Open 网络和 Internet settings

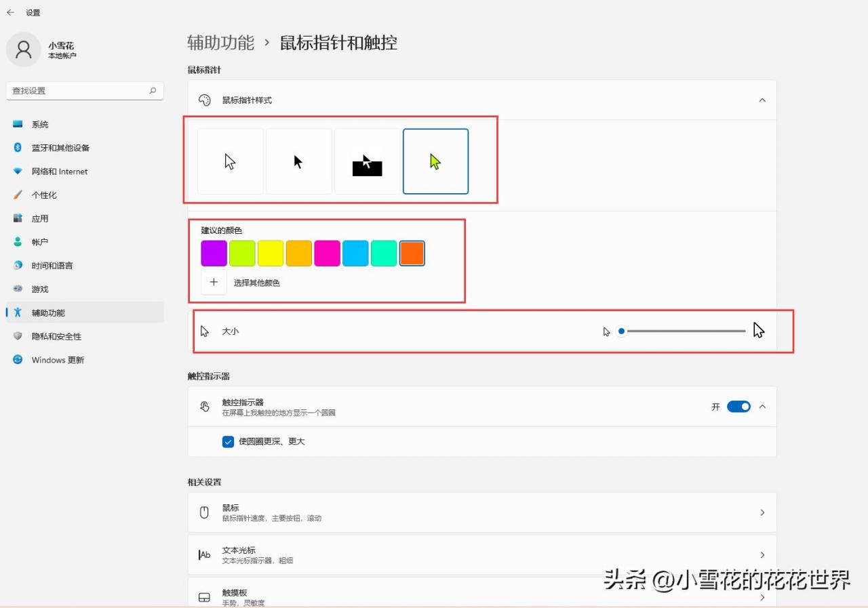click(x=85, y=171)
